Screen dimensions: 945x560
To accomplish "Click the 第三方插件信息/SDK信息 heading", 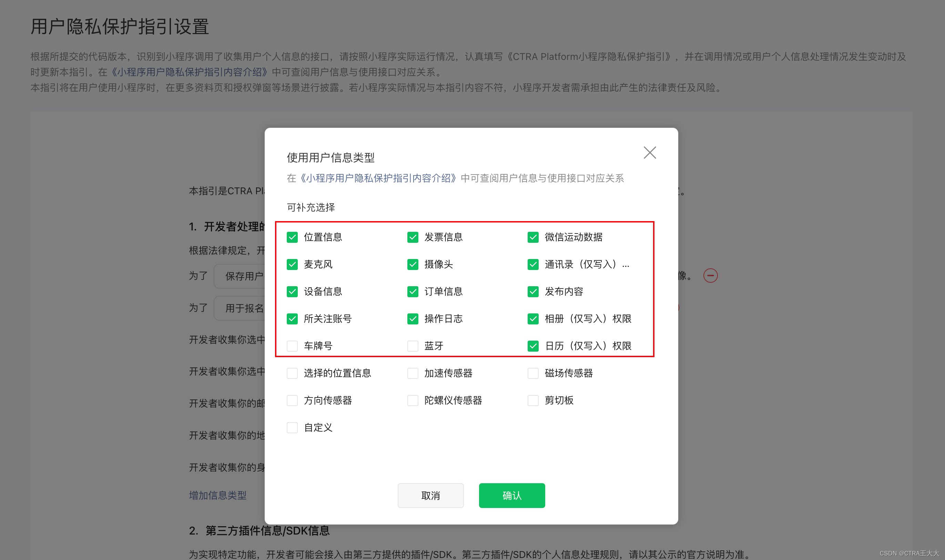I will pos(267,531).
